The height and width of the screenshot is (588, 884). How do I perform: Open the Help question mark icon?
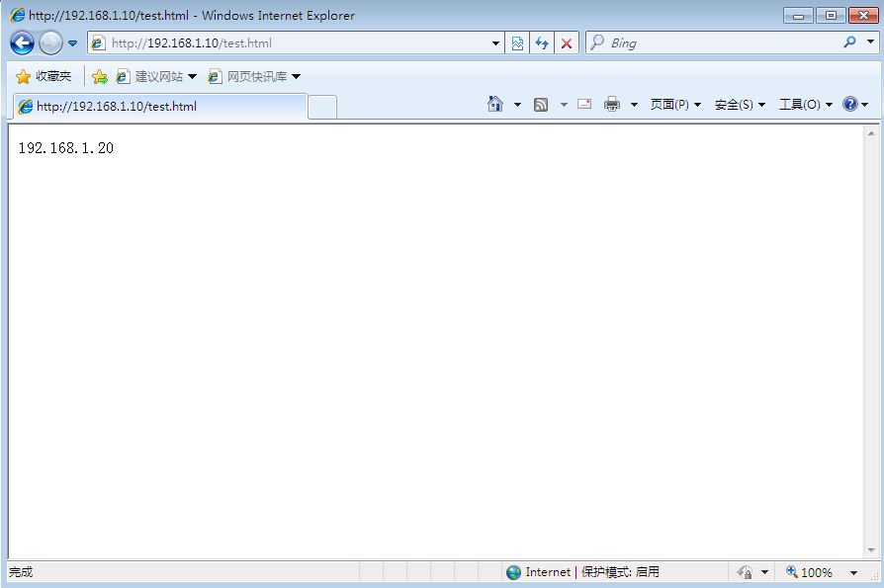click(x=850, y=104)
